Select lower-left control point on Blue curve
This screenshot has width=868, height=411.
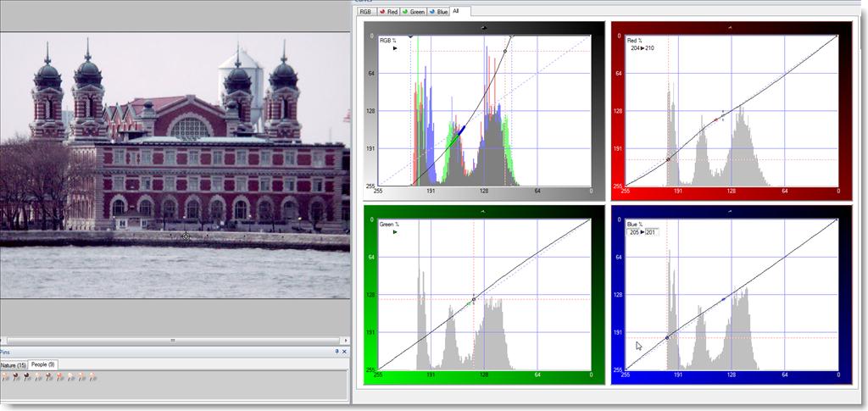click(x=667, y=337)
